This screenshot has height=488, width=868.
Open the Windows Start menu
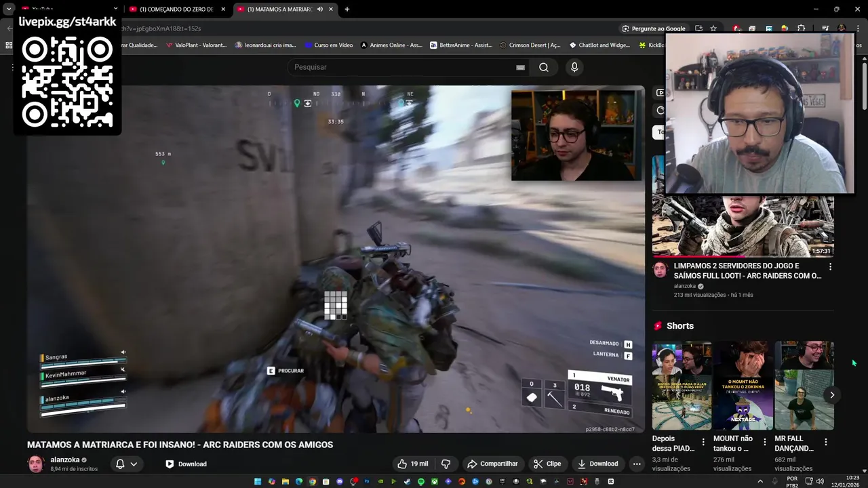click(x=258, y=481)
